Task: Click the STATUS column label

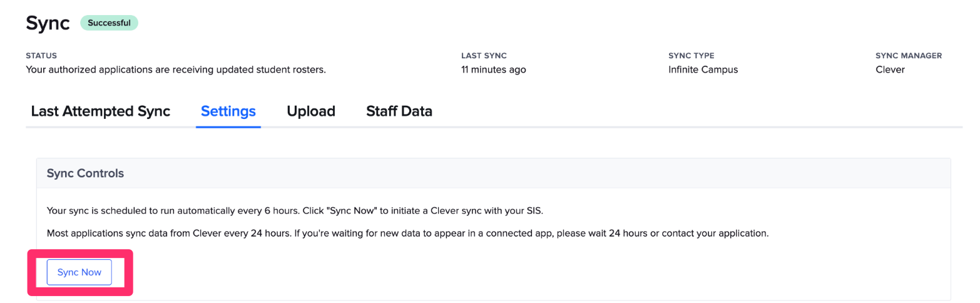Action: click(x=41, y=56)
